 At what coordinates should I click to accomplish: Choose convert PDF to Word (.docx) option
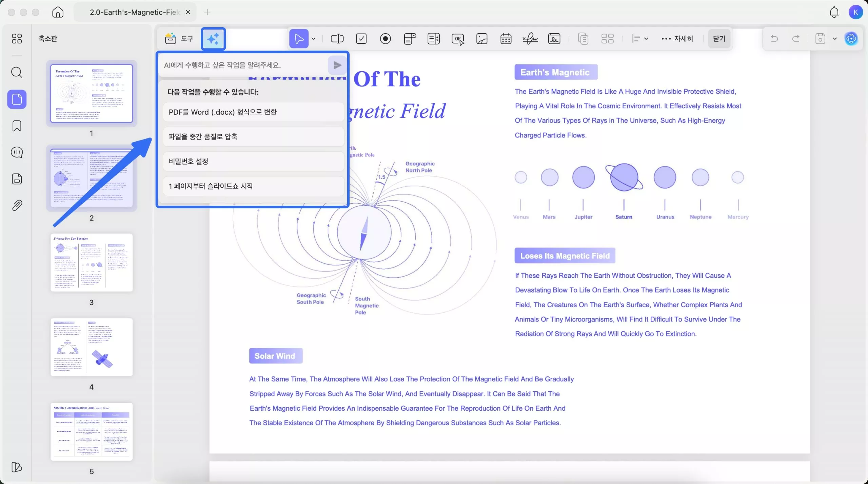click(253, 112)
